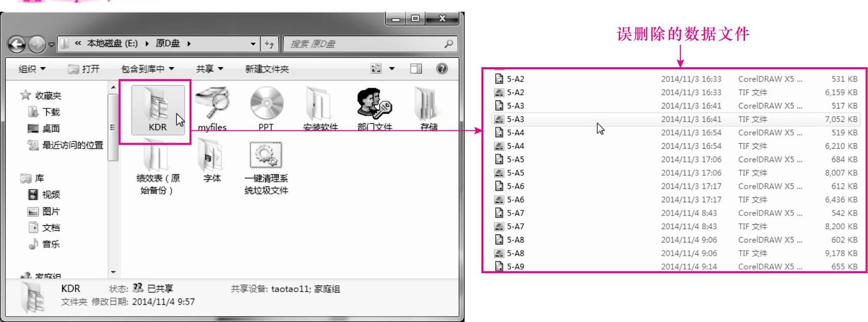This screenshot has width=868, height=322.
Task: Click the 打开 toolbar button
Action: pyautogui.click(x=84, y=69)
